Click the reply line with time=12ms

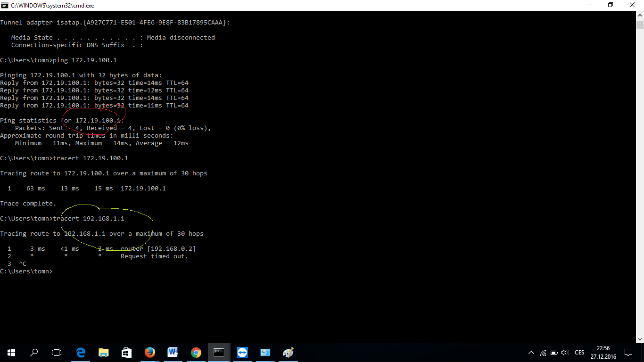[x=94, y=90]
